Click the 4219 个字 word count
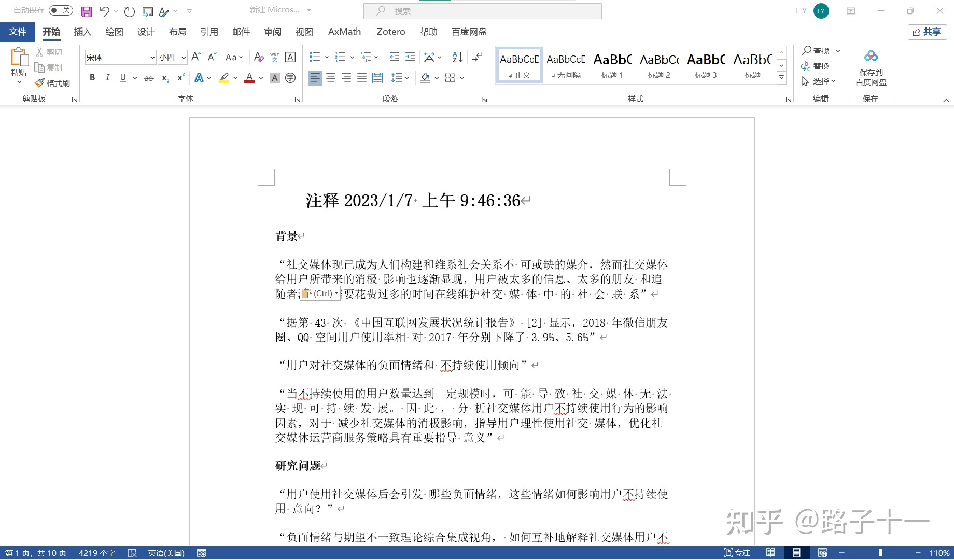Image resolution: width=954 pixels, height=560 pixels. 96,553
